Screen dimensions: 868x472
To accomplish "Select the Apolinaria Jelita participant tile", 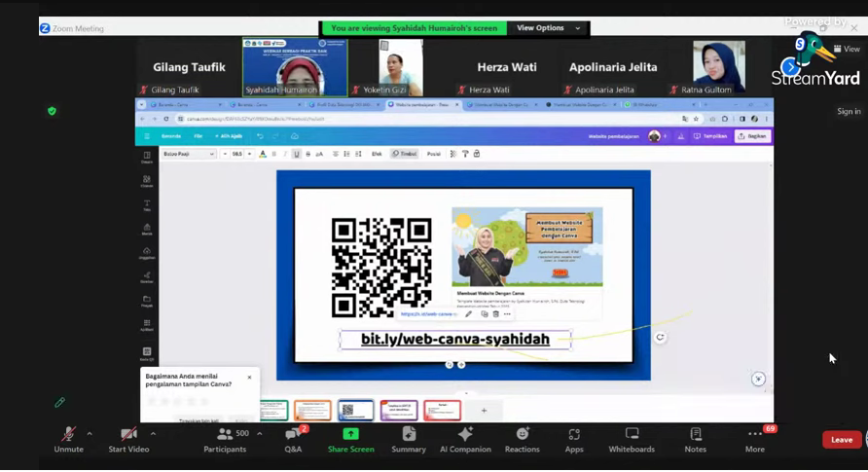I will 613,67.
